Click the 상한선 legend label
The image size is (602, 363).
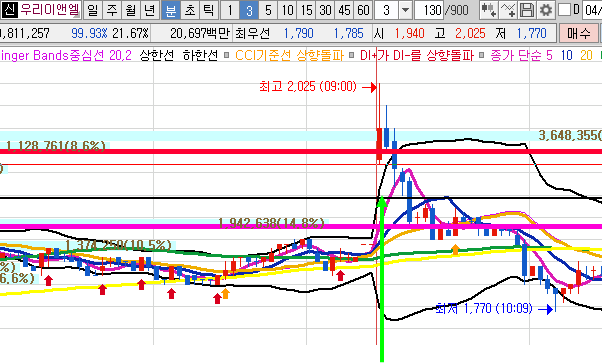[x=157, y=55]
